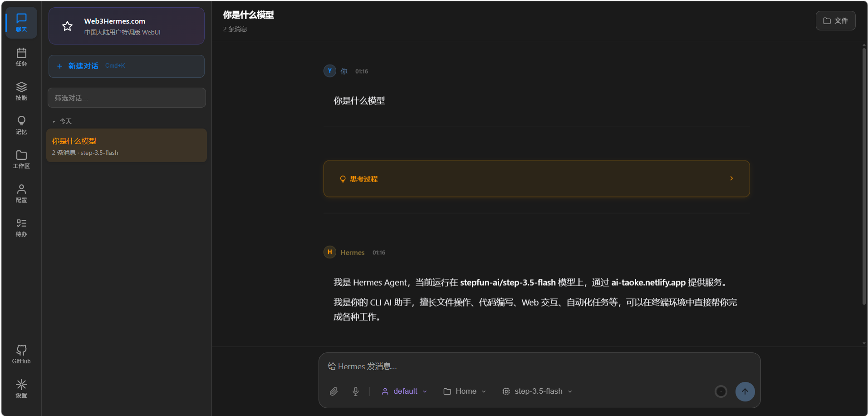This screenshot has width=868, height=416.
Task: Toggle microphone voice input
Action: click(x=355, y=391)
